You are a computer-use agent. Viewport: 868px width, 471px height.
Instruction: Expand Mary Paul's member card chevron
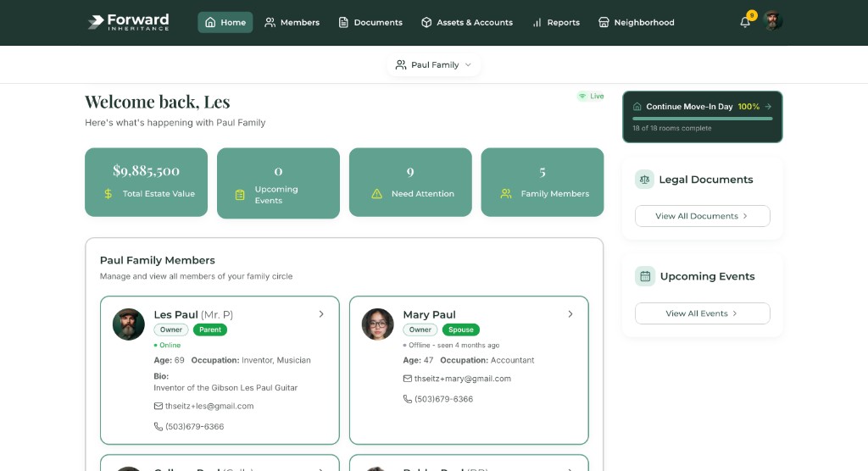click(570, 314)
